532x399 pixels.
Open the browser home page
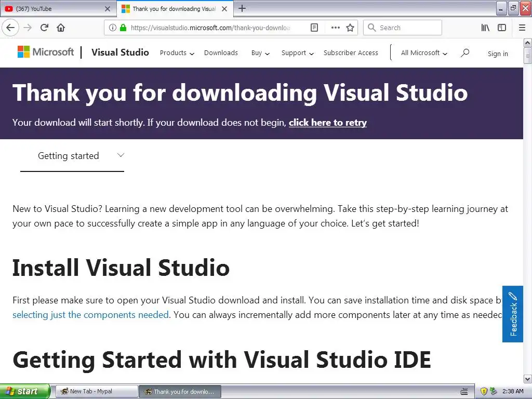point(61,28)
